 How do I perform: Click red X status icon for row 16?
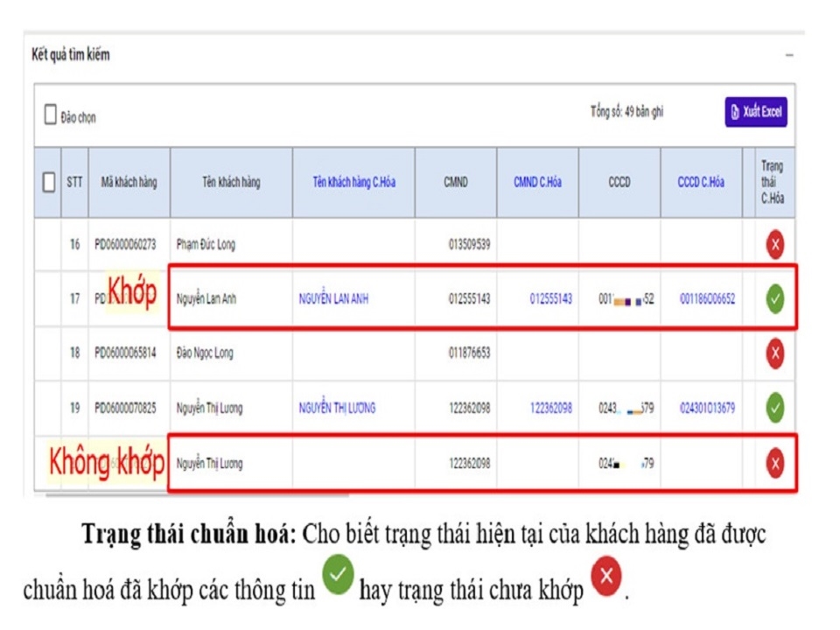point(774,245)
